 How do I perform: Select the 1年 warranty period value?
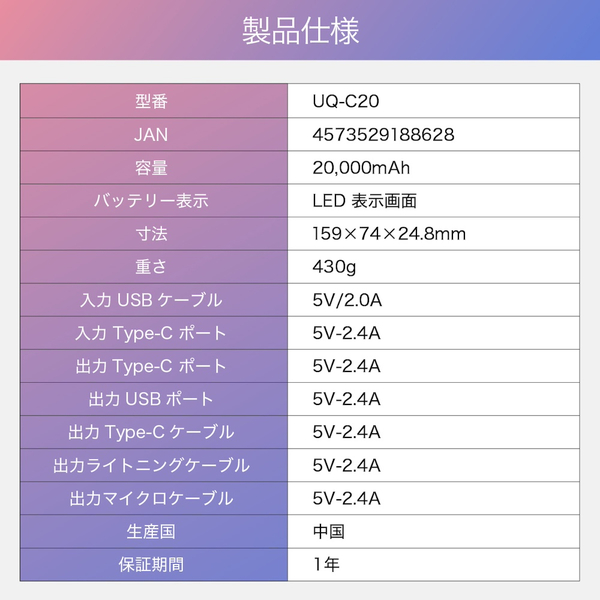(326, 564)
